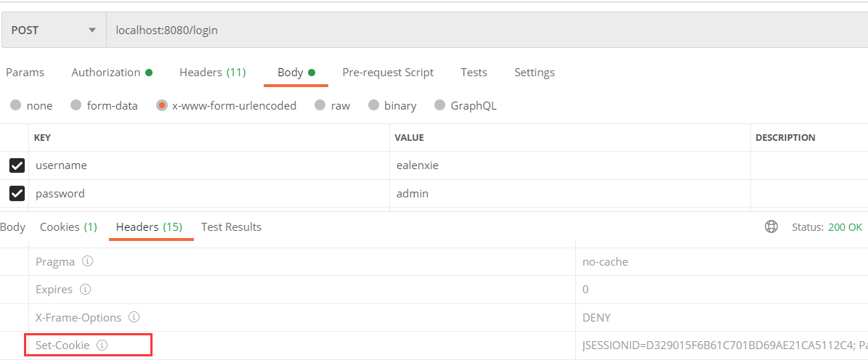Click the globe network icon near Status

point(771,227)
